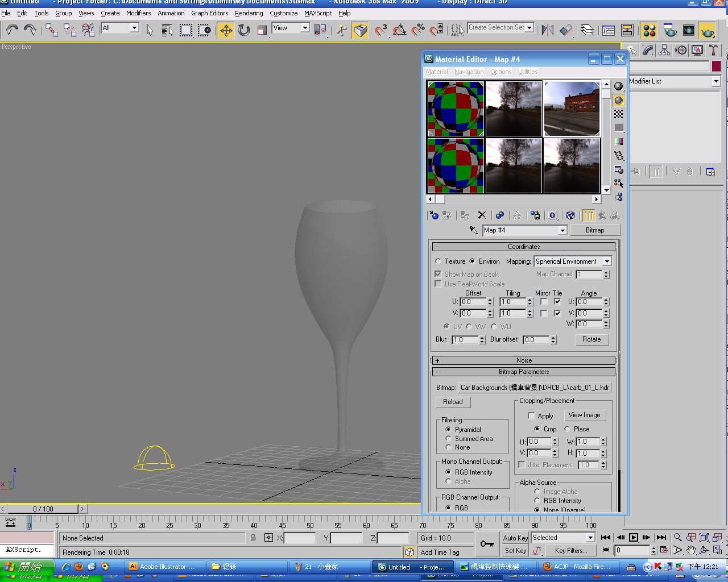This screenshot has width=728, height=582.
Task: Toggle the 3D Snaps magnet icon
Action: (x=380, y=30)
